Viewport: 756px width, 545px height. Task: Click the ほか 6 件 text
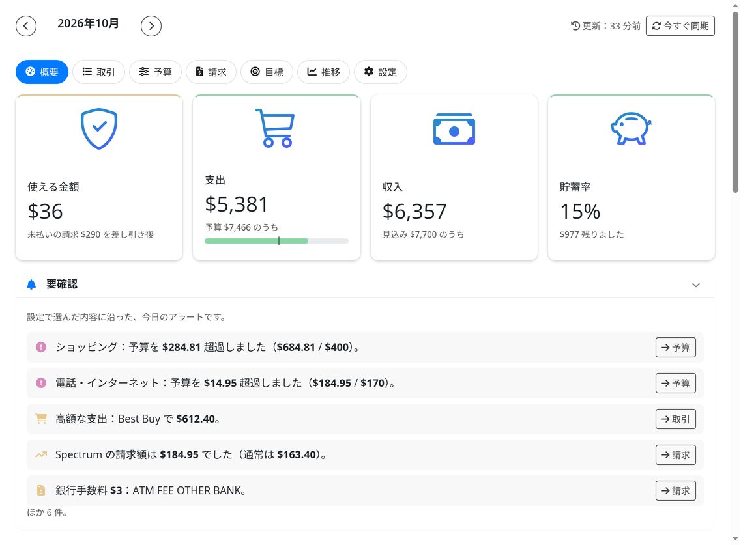[x=47, y=512]
